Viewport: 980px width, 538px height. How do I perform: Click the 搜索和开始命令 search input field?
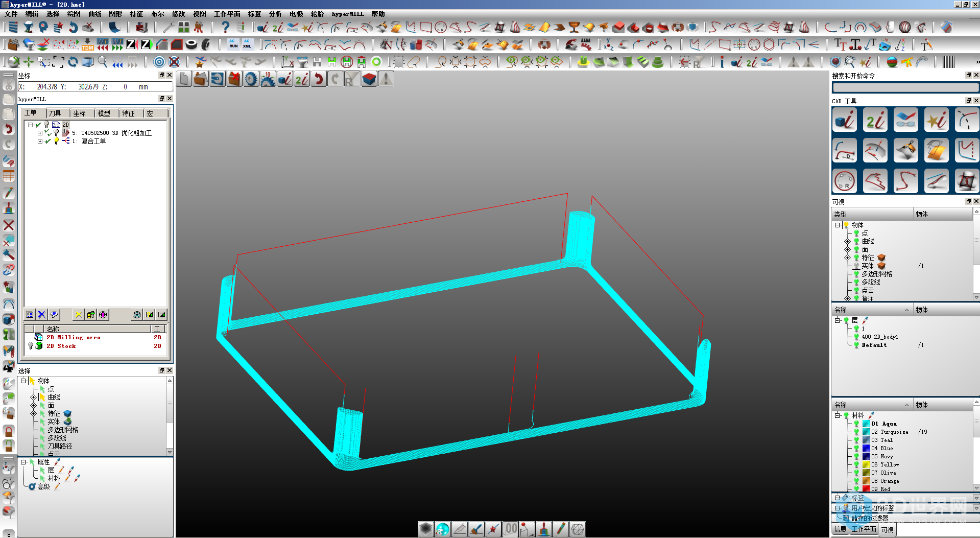coord(905,87)
